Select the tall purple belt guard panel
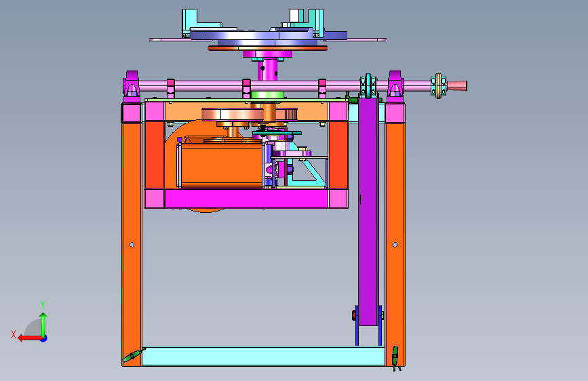Screen dimensions: 588x381 (368, 212)
